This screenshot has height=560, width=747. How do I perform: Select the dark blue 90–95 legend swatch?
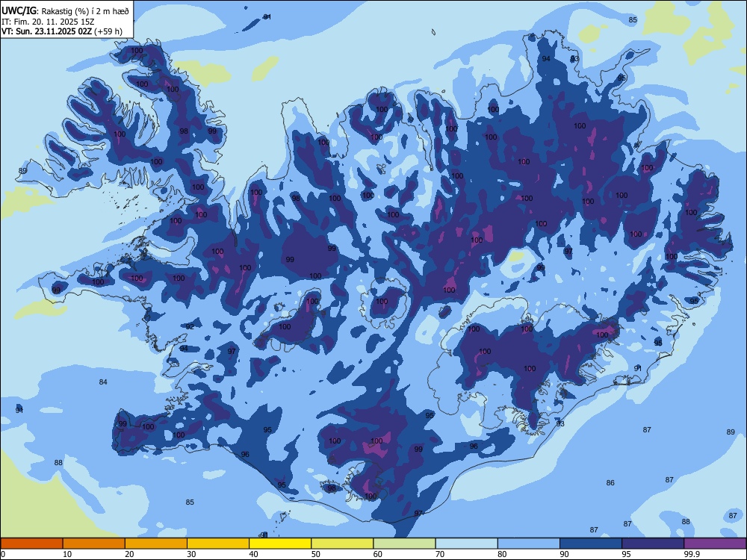(x=591, y=544)
